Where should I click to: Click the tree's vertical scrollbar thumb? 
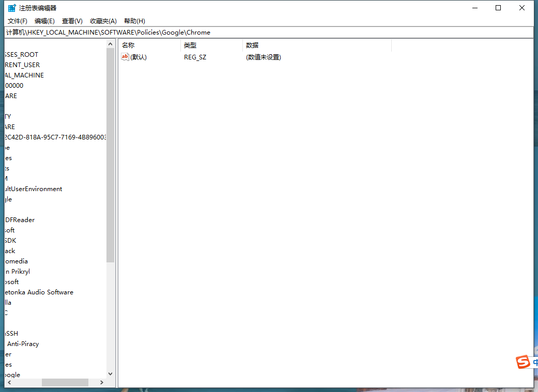[110, 155]
